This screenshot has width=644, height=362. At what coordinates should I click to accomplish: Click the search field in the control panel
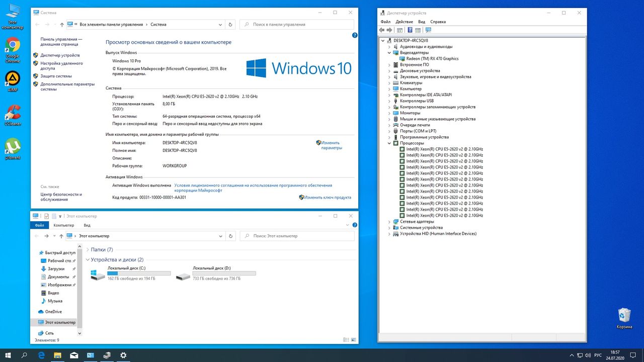coord(296,24)
